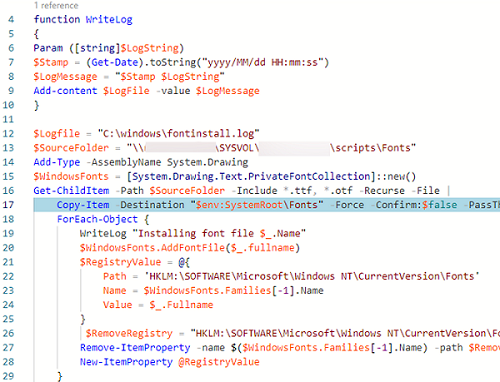This screenshot has width=500, height=382.
Task: Click the Name key on line 23
Action: click(x=114, y=291)
